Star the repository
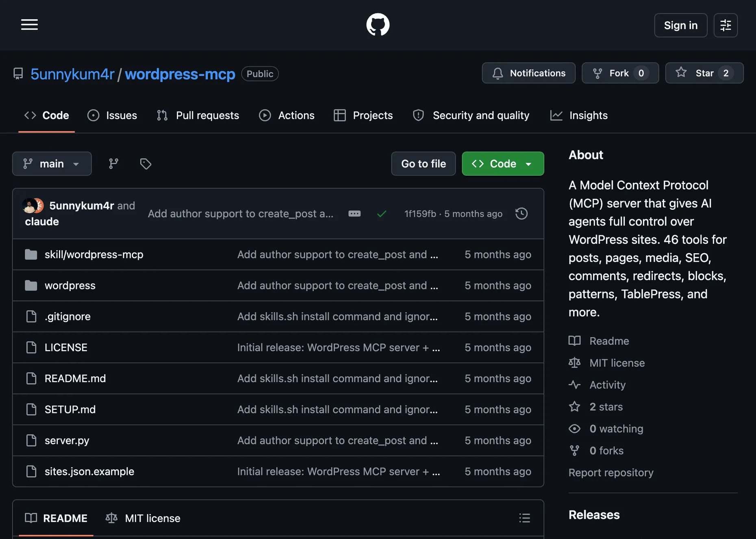 (704, 73)
